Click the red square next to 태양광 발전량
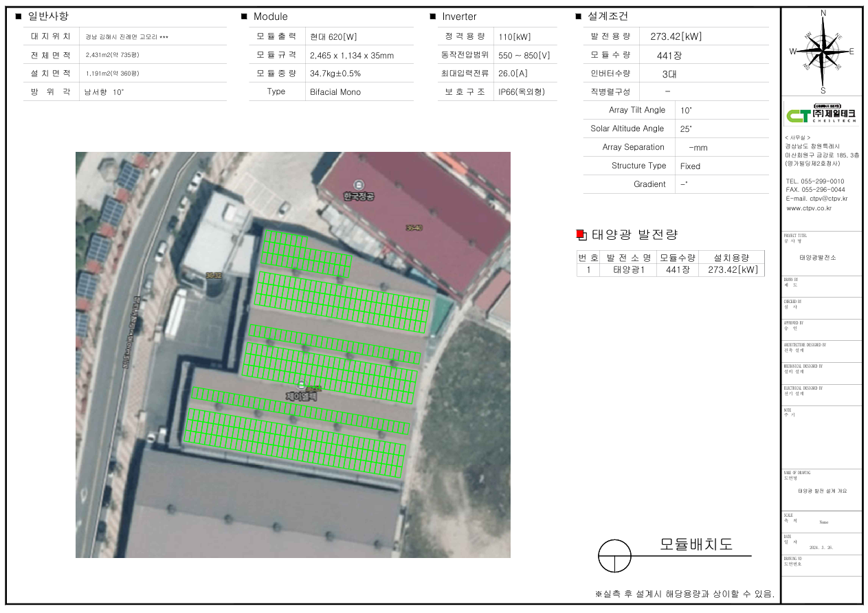 pyautogui.click(x=581, y=235)
